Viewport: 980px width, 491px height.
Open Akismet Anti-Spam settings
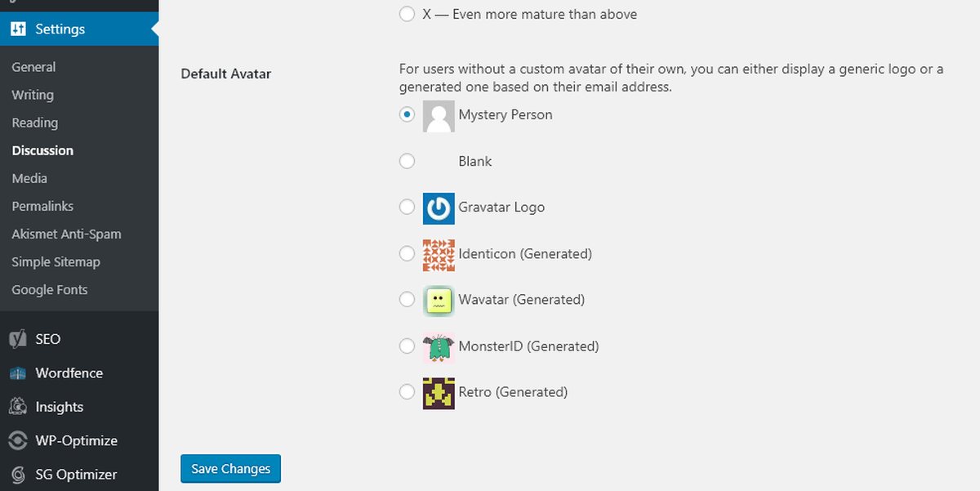coord(66,234)
